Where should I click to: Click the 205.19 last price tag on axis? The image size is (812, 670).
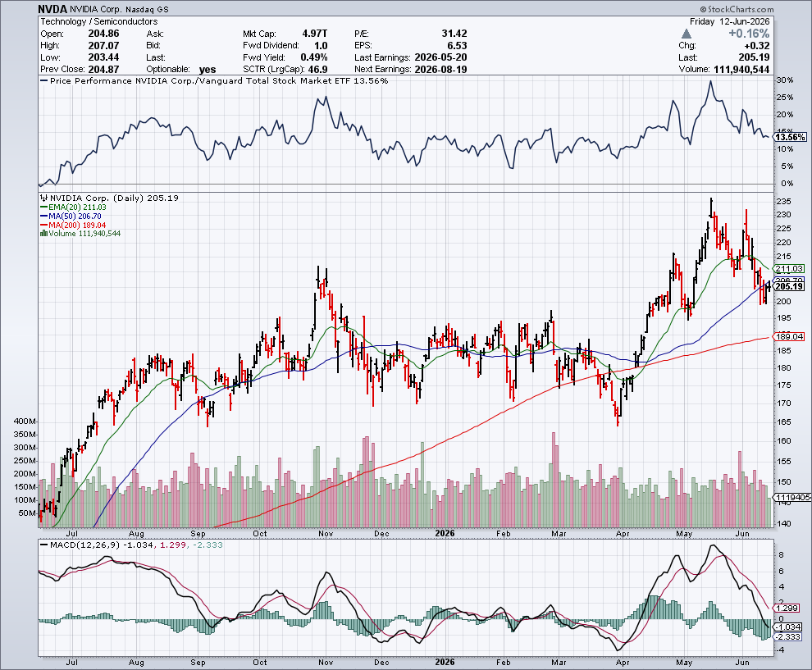point(789,286)
